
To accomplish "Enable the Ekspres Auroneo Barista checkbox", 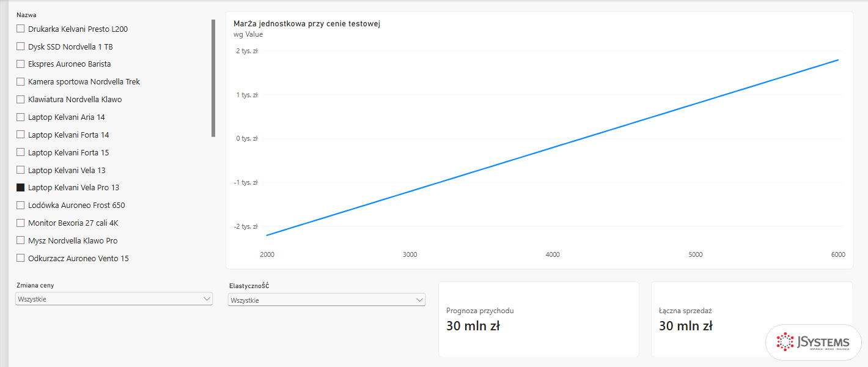I will coord(21,64).
